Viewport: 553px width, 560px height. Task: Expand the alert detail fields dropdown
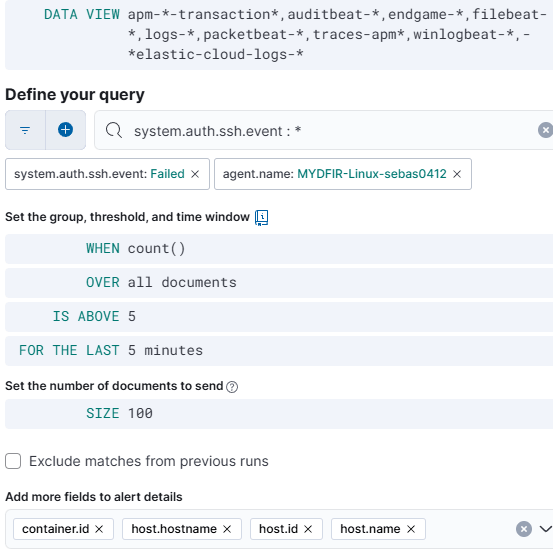tap(545, 529)
